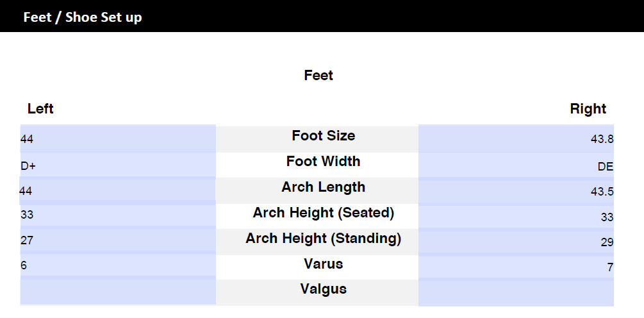Click the Feet / Shoe Set up header
Viewport: 644px width, 318px height.
(x=83, y=17)
